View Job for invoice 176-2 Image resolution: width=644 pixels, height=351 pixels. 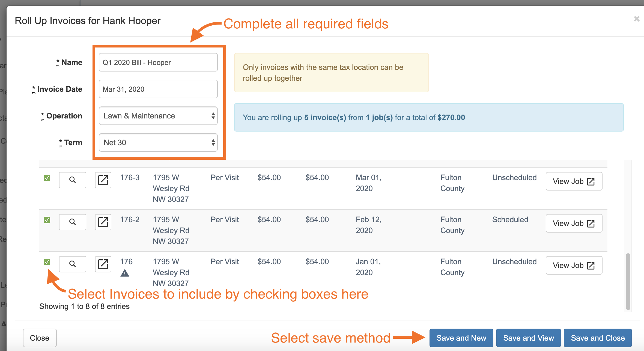(574, 223)
